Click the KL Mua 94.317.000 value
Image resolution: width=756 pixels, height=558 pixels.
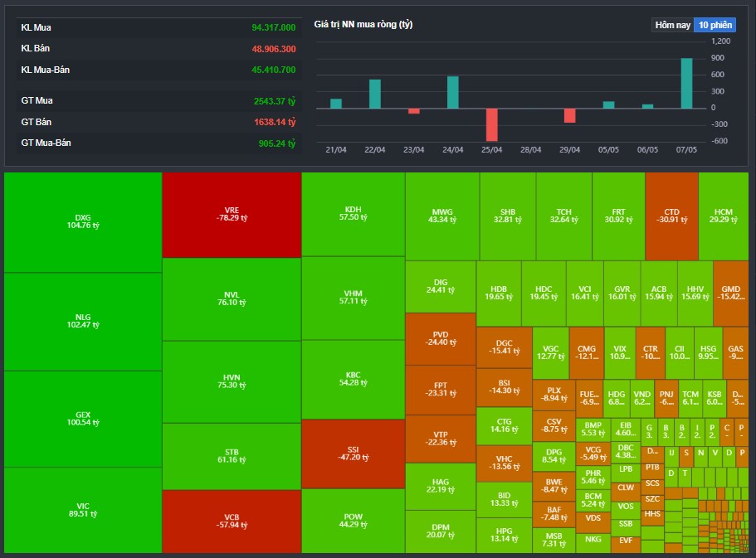pos(273,28)
